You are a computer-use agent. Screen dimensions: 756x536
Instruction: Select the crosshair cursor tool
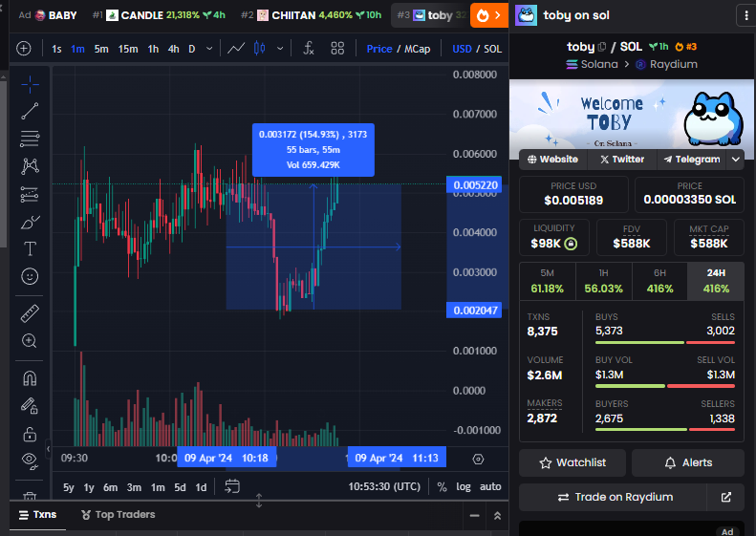[x=30, y=84]
